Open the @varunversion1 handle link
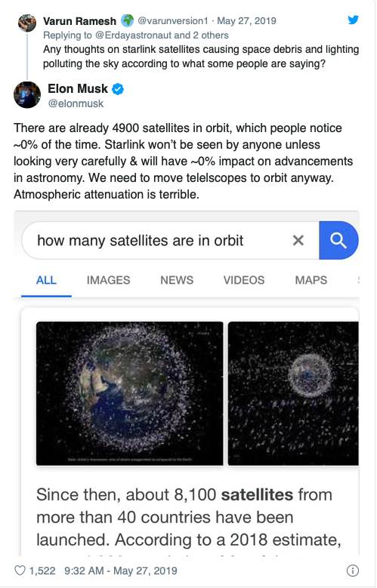This screenshot has height=588, width=377. point(173,20)
